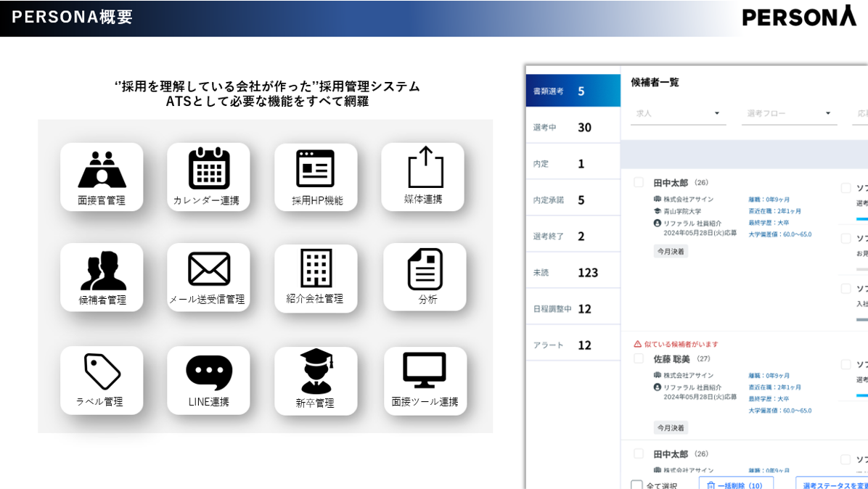The width and height of the screenshot is (868, 489).
Task: Tick the checkbox for 佐藤 聡美
Action: pyautogui.click(x=639, y=358)
